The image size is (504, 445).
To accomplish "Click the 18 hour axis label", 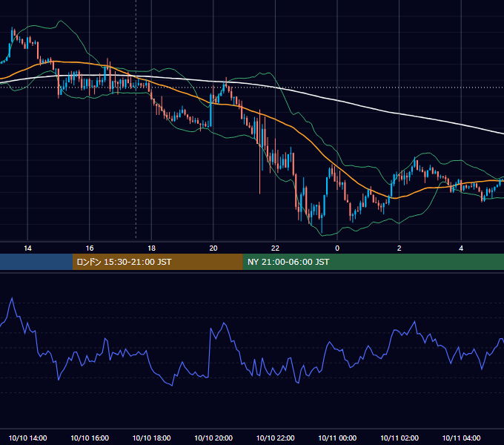I will pyautogui.click(x=151, y=248).
